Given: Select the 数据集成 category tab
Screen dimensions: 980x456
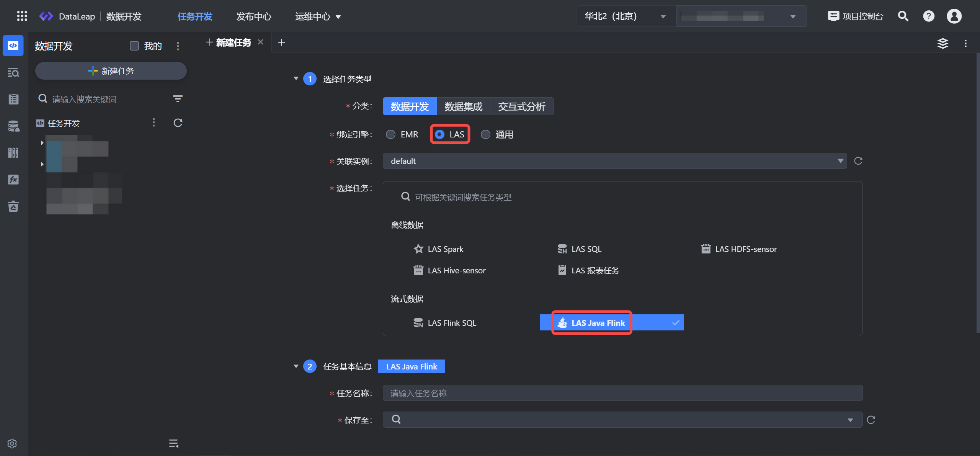Looking at the screenshot, I should click(x=463, y=106).
